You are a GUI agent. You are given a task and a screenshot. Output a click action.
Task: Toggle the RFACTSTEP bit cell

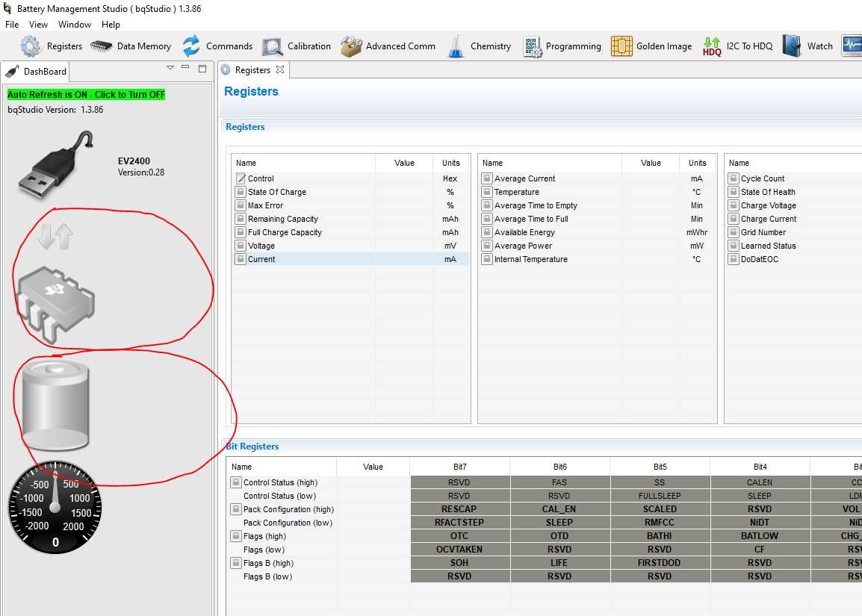tap(459, 523)
